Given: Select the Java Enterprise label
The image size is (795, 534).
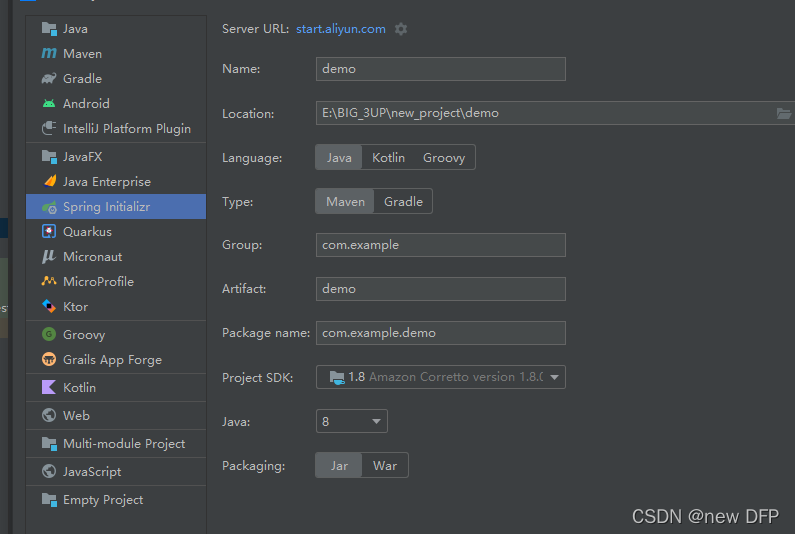Looking at the screenshot, I should pyautogui.click(x=107, y=182).
